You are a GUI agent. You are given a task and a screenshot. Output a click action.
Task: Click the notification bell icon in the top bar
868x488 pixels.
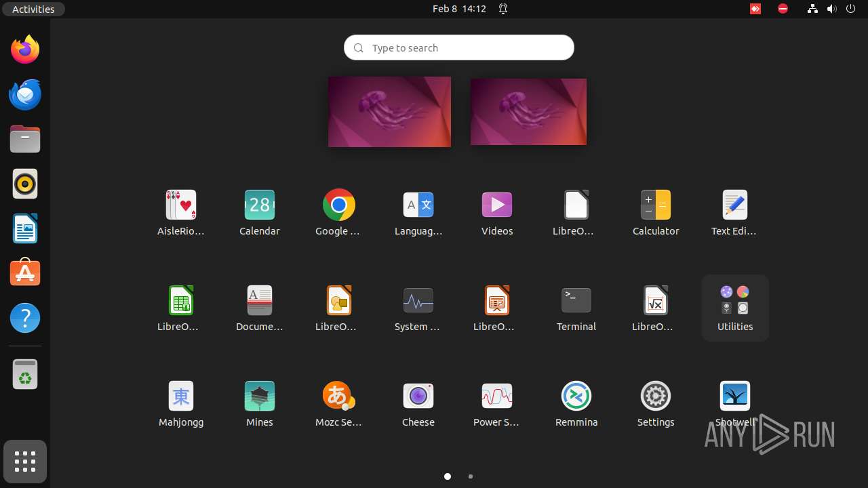[x=503, y=9]
